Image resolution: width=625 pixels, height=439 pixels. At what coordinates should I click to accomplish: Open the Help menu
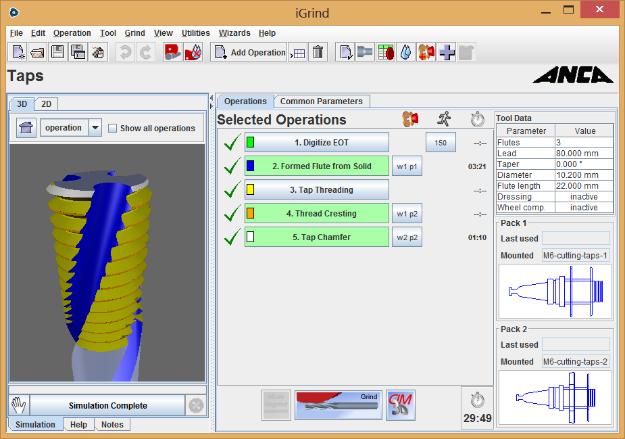point(267,33)
